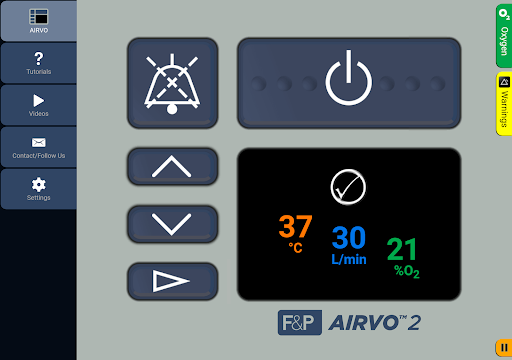Mute the alarm with the crossed bell button
This screenshot has height=360, width=512.
[172, 83]
